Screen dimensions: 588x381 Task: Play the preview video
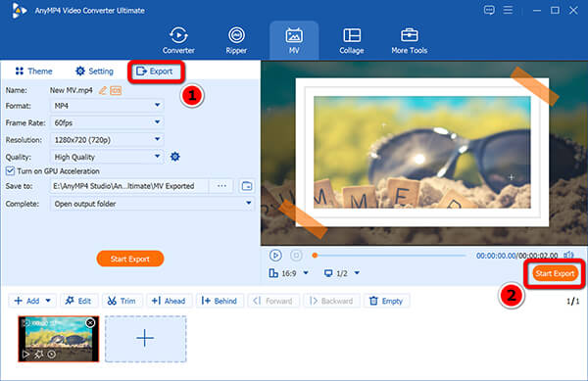pos(275,255)
